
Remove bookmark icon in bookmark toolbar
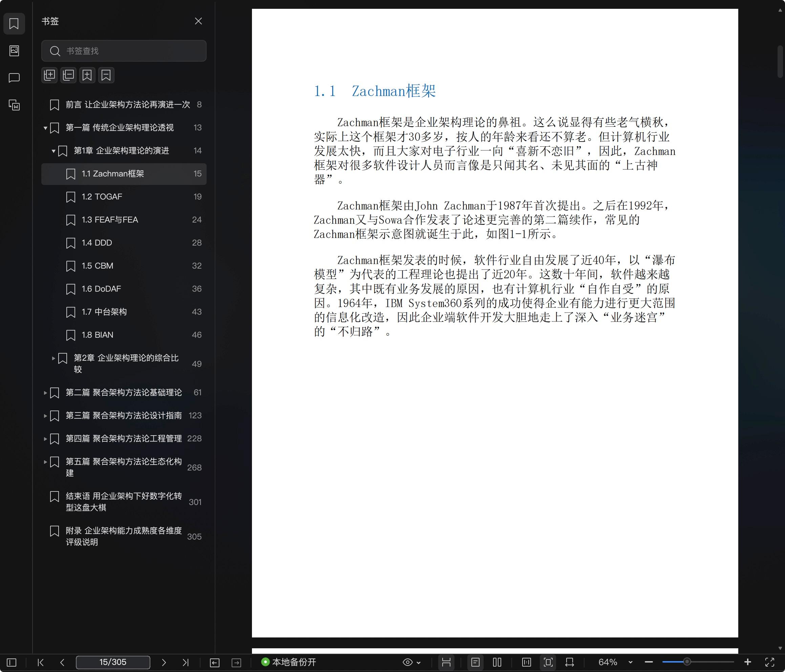pyautogui.click(x=106, y=75)
